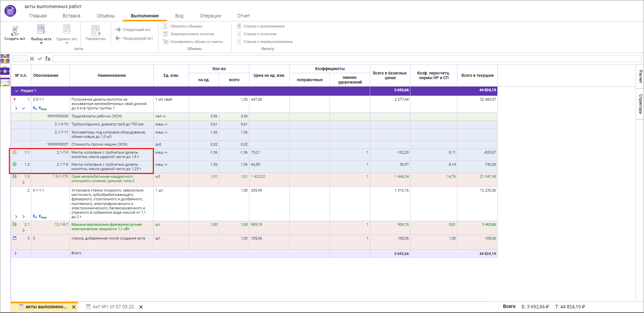
Task: Close the Акт №1 от 07.09.20 tab
Action: click(x=141, y=307)
